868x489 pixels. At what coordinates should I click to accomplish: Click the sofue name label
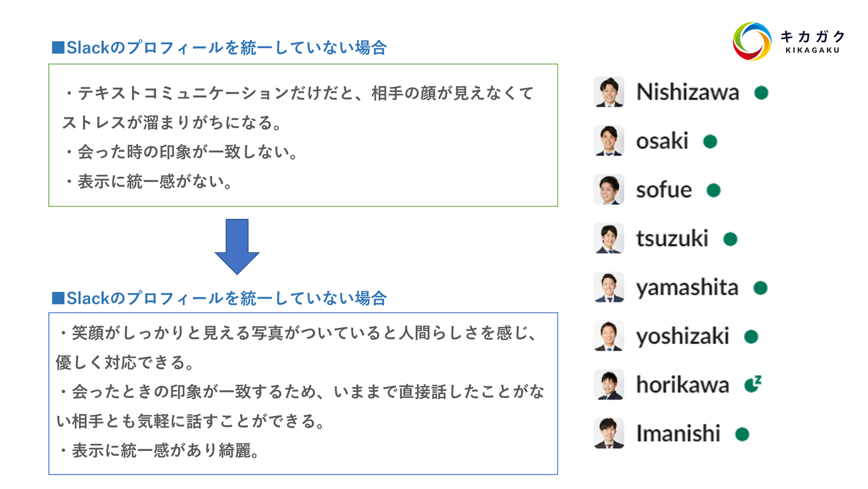click(664, 190)
